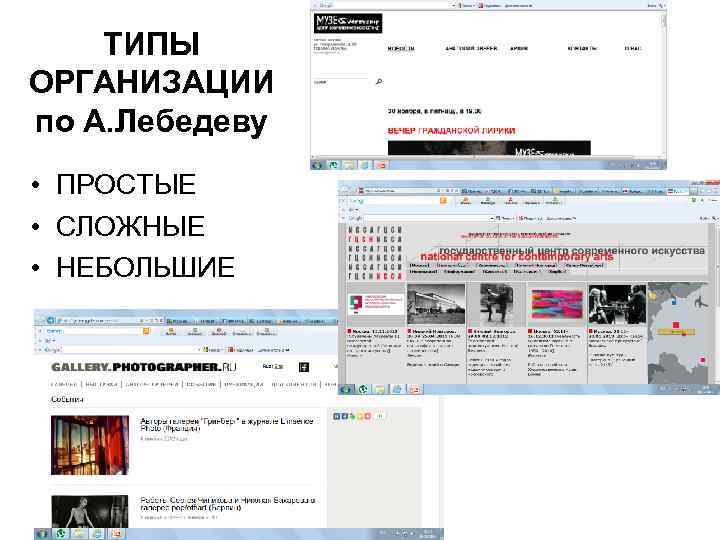This screenshot has height=540, width=720.
Task: Open Start button in gallery window taskbar
Action: (x=42, y=534)
